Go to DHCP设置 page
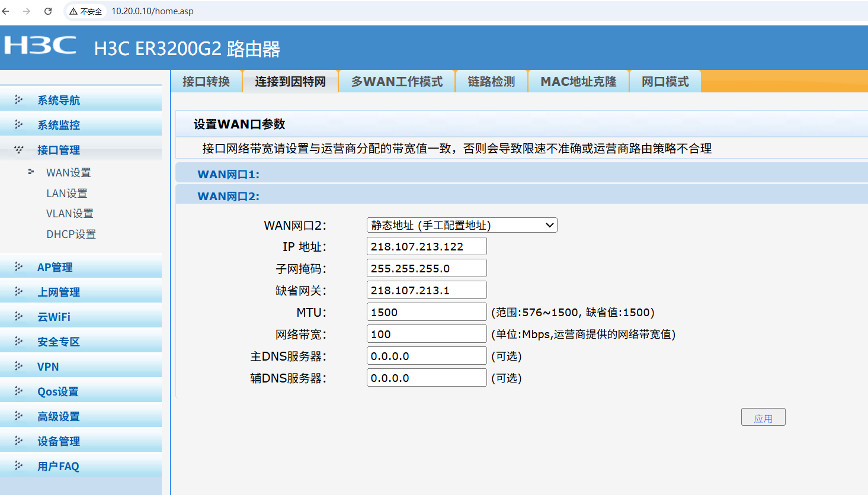Viewport: 868px width, 495px height. coord(71,234)
